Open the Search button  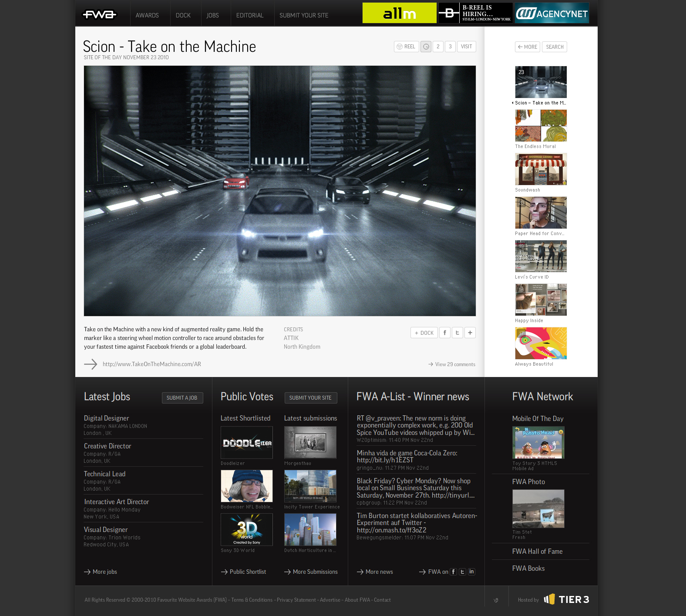(555, 47)
